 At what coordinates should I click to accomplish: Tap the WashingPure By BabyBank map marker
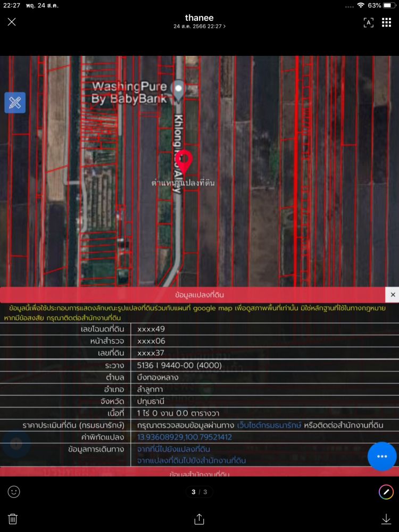(179, 89)
